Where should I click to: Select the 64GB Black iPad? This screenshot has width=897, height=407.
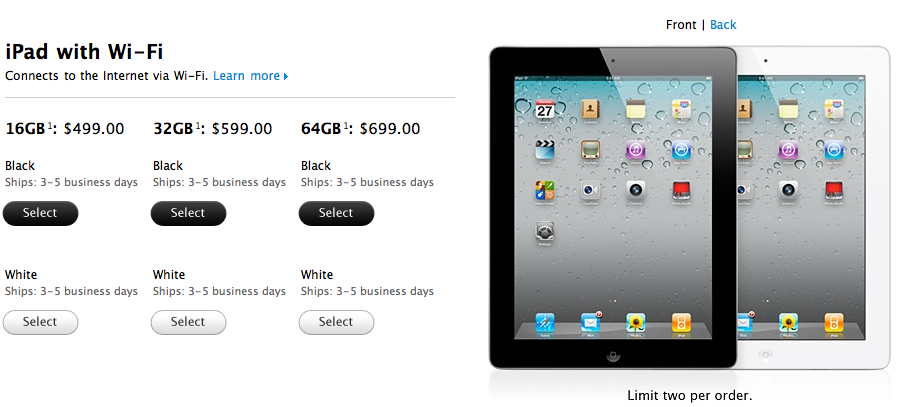point(336,213)
